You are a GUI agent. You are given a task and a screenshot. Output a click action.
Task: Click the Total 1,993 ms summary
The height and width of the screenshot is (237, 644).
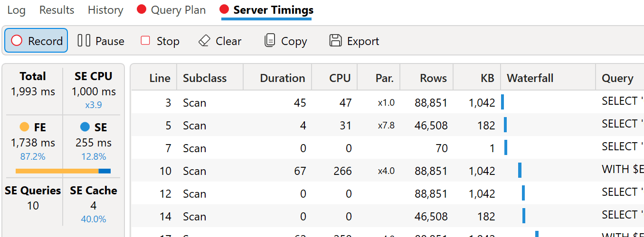33,84
